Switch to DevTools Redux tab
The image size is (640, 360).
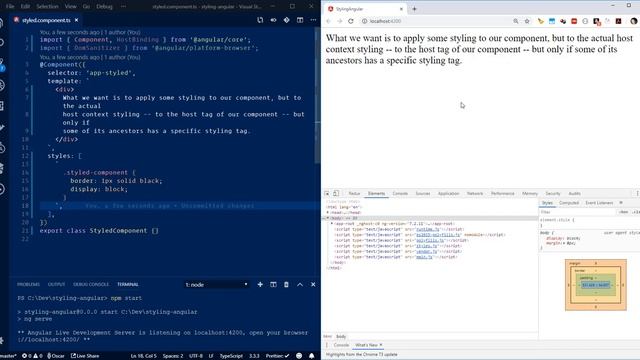point(354,193)
